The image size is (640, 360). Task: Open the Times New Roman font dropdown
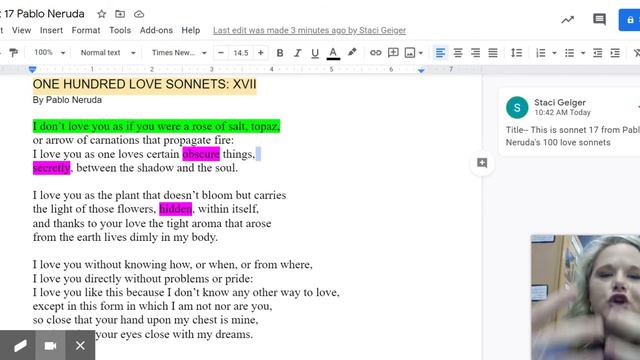point(179,53)
